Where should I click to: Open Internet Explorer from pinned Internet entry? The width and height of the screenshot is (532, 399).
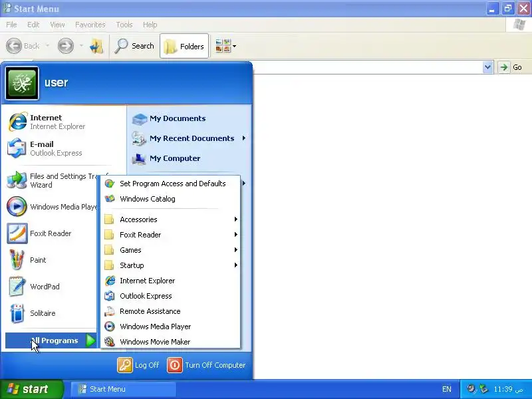(x=47, y=122)
